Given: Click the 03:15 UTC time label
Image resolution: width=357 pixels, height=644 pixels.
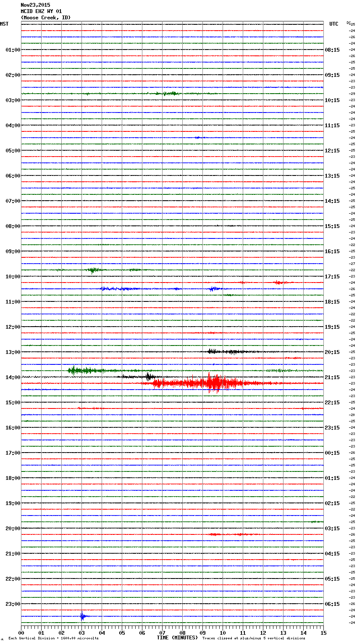Looking at the screenshot, I should [x=332, y=529].
